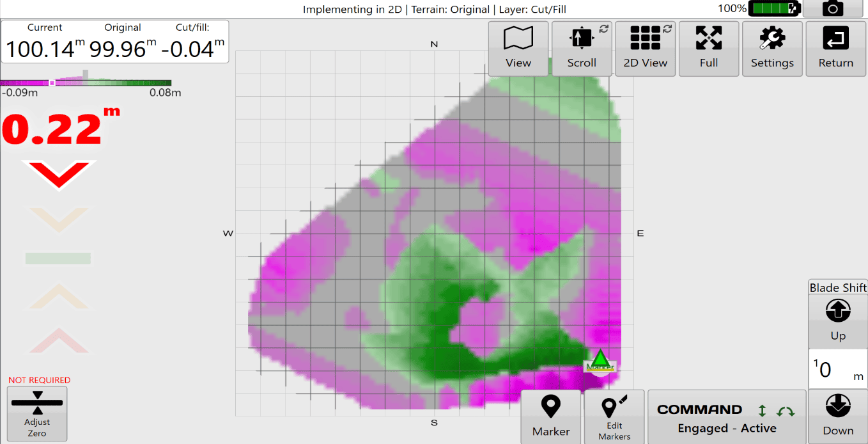Toggle the COMMAND Engaged - Active control
The height and width of the screenshot is (444, 868).
coord(727,417)
